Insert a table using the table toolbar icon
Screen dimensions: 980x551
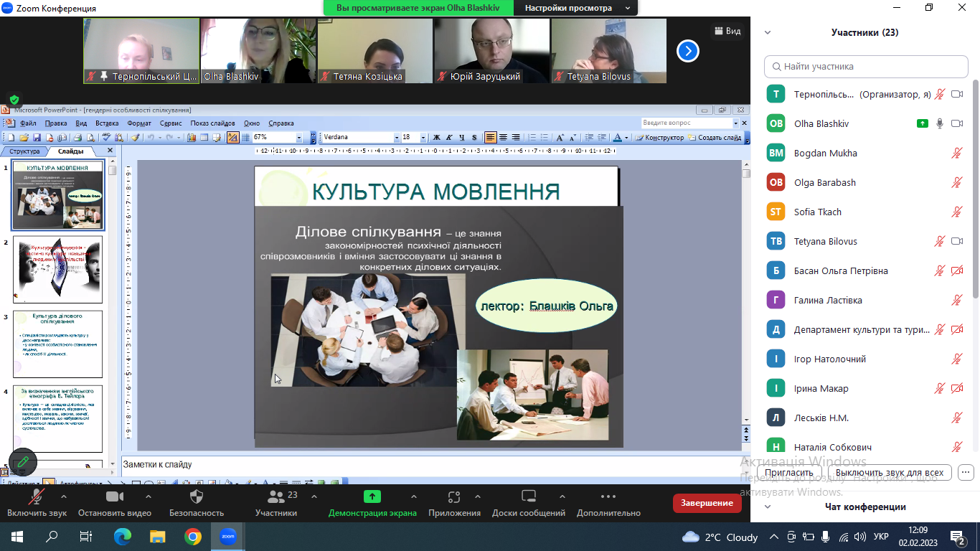(x=204, y=137)
